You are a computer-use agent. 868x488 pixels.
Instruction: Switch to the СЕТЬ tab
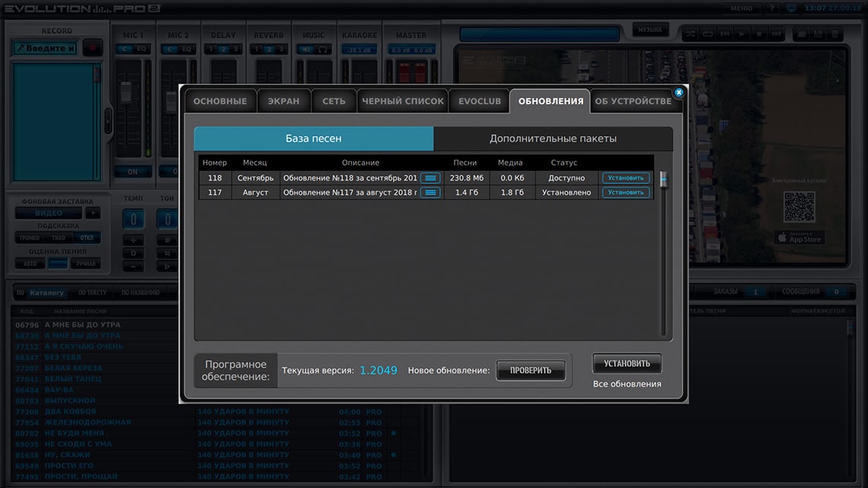point(334,101)
